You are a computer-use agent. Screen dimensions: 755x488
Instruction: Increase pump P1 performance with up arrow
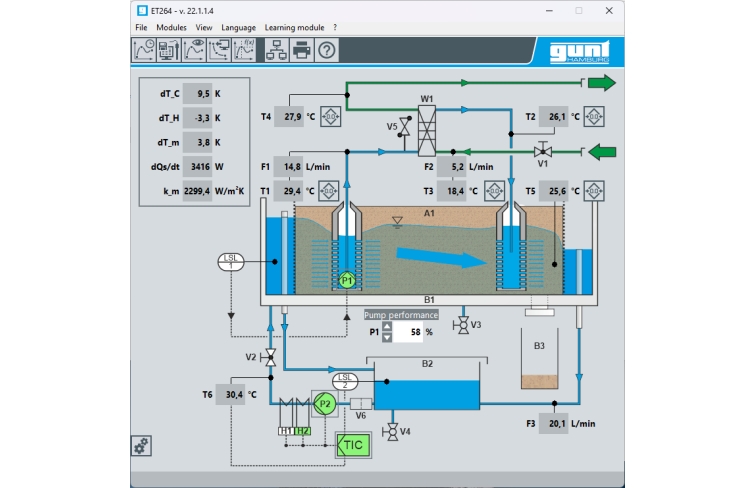[387, 326]
